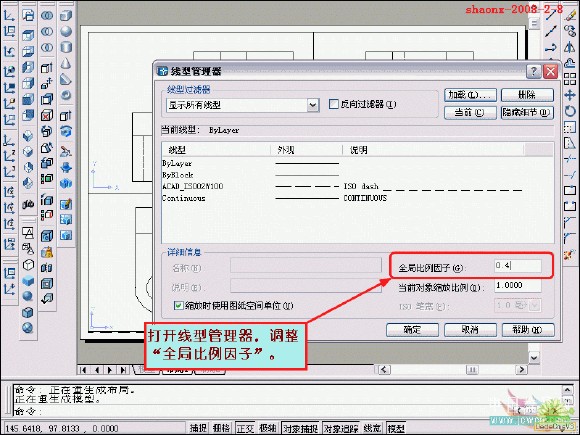Image resolution: width=580 pixels, height=435 pixels.
Task: Select the ByBlock linetype row
Action: click(357, 175)
